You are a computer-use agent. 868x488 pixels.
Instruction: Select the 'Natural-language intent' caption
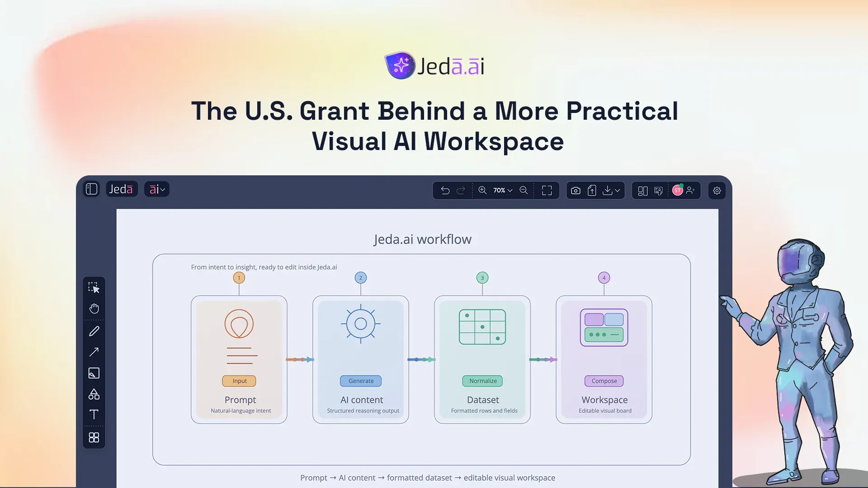pos(241,411)
